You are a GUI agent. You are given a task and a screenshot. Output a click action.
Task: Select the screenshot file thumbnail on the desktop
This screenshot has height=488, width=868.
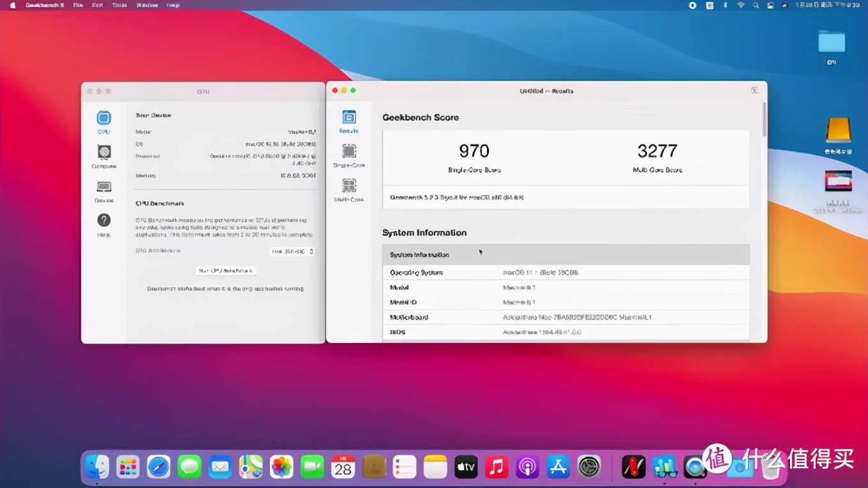[838, 181]
